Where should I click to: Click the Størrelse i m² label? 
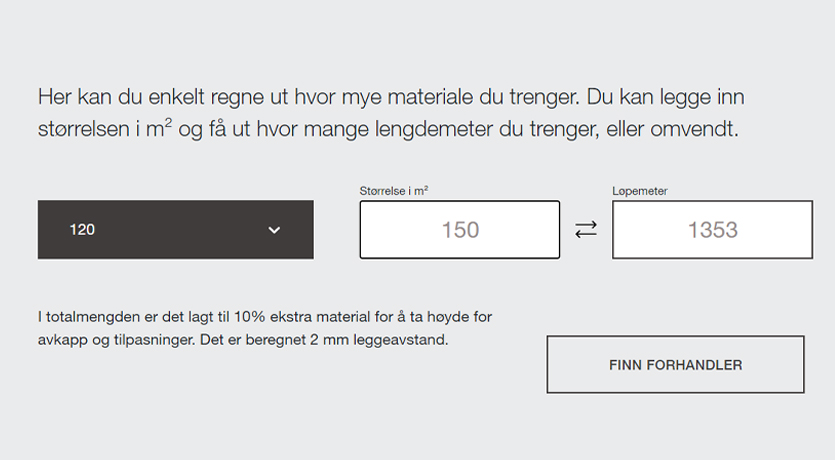tap(401, 190)
